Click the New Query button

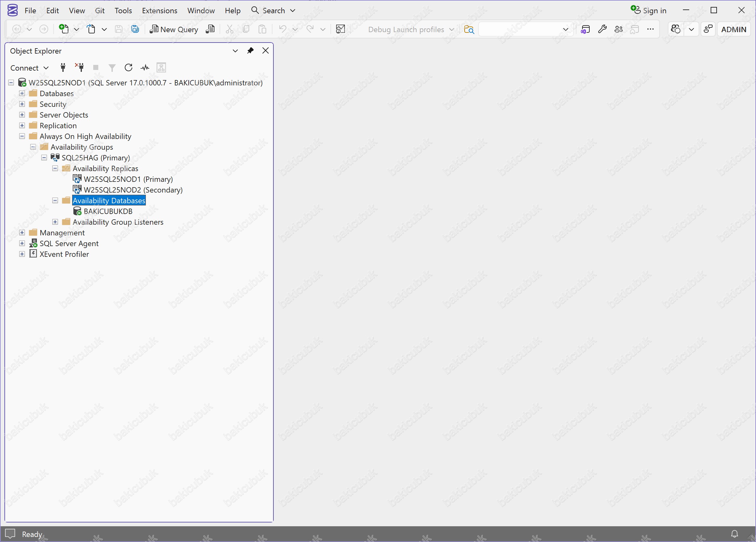pos(174,29)
